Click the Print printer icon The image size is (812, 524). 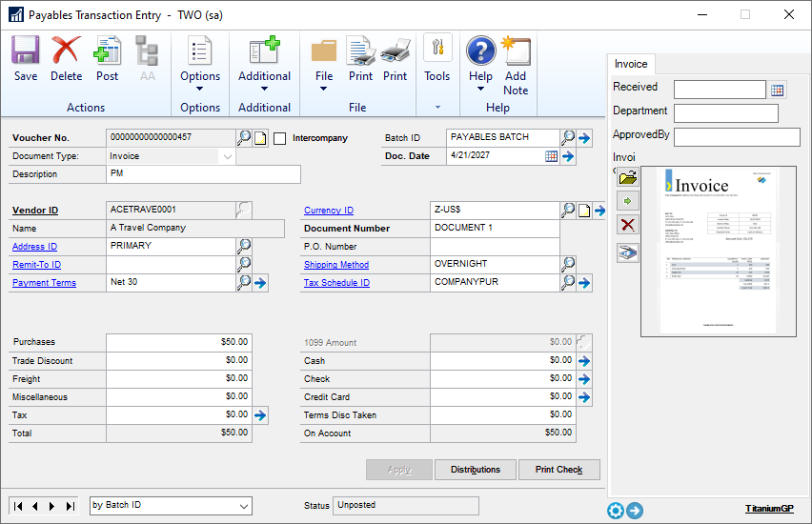396,50
